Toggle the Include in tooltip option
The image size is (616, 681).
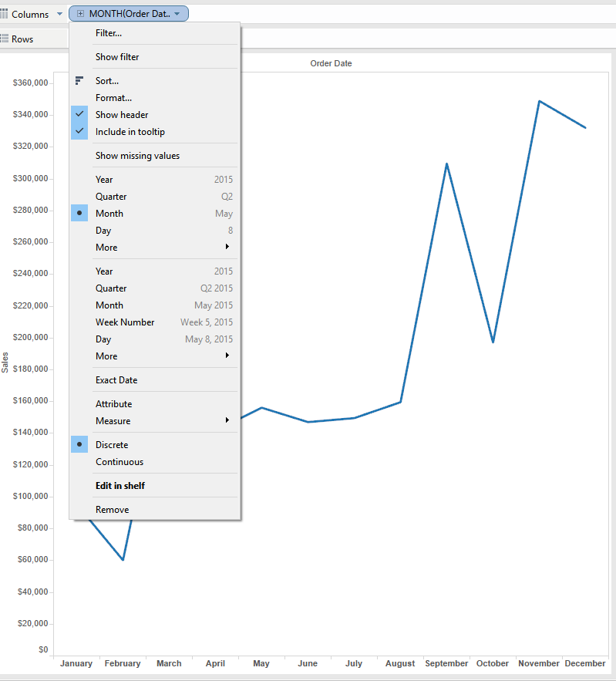pyautogui.click(x=154, y=132)
